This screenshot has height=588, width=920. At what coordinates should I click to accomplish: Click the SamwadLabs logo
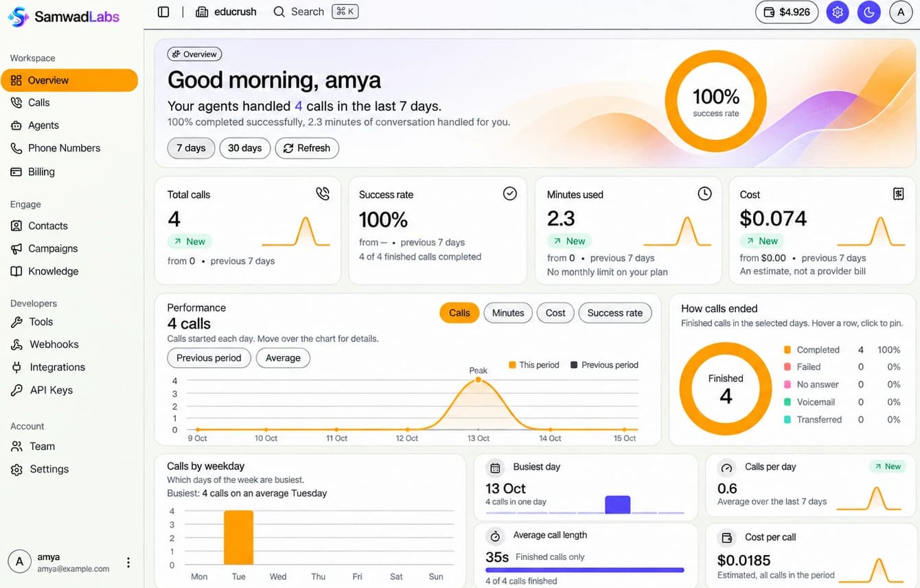64,16
